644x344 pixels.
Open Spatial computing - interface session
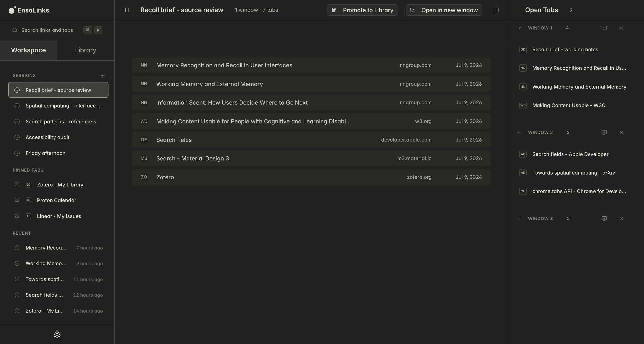click(58, 106)
